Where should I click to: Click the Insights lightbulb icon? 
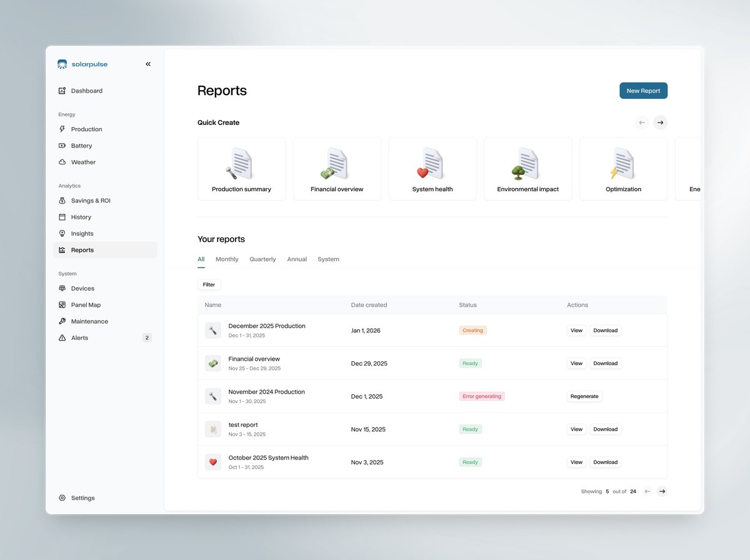[x=62, y=233]
